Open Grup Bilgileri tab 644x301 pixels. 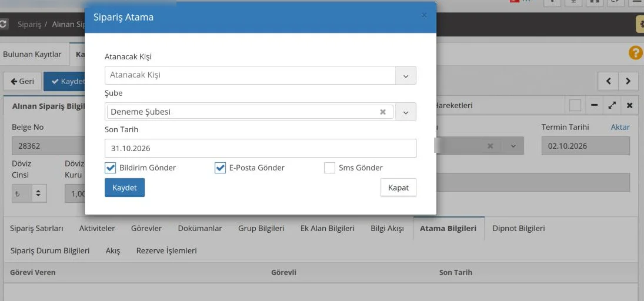click(261, 228)
